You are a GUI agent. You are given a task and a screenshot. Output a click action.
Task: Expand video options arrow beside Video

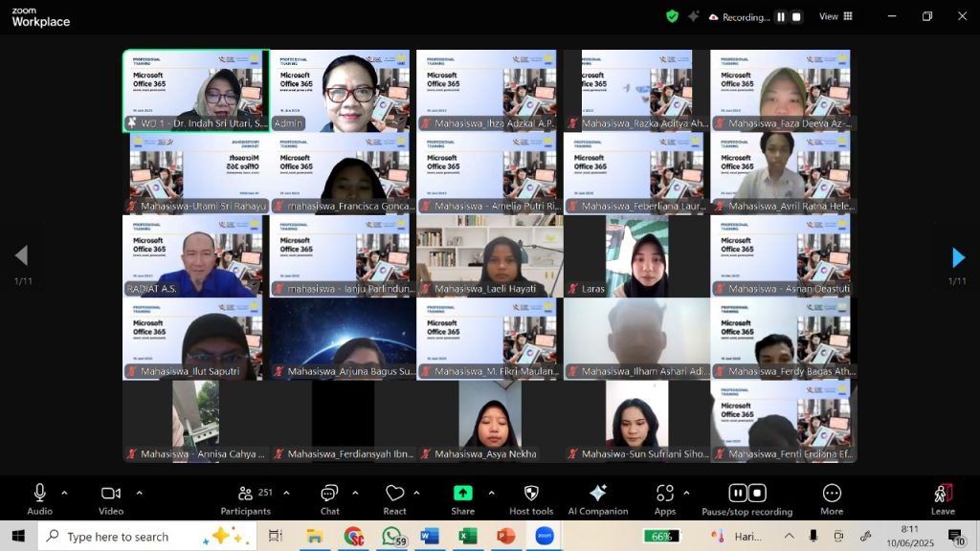coord(139,493)
